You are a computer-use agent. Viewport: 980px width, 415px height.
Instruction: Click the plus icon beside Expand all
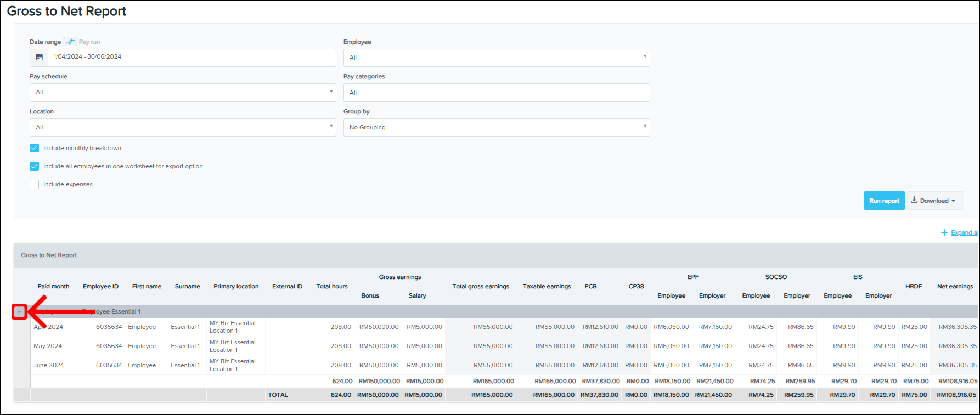tap(944, 232)
